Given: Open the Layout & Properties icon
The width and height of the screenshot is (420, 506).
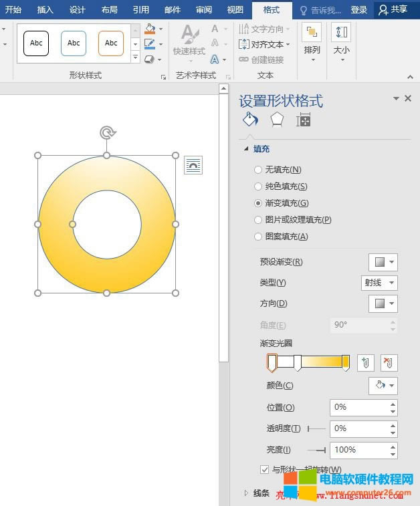Looking at the screenshot, I should [x=304, y=120].
